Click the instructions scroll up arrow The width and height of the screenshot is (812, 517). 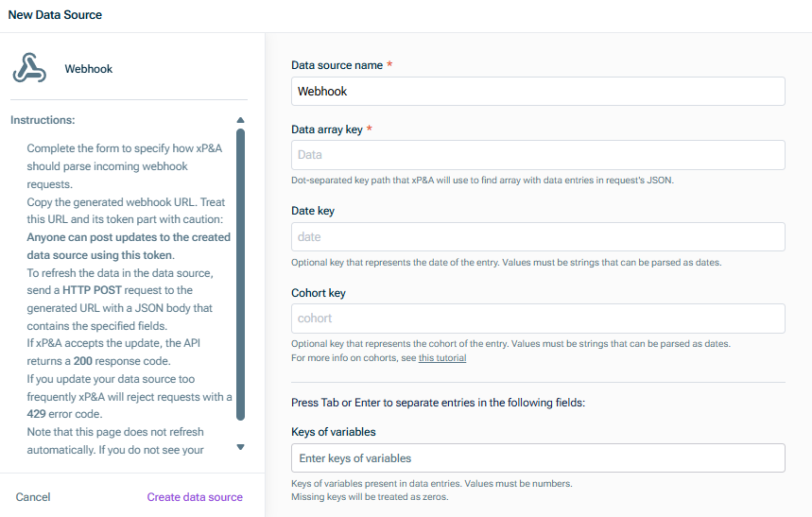(240, 120)
